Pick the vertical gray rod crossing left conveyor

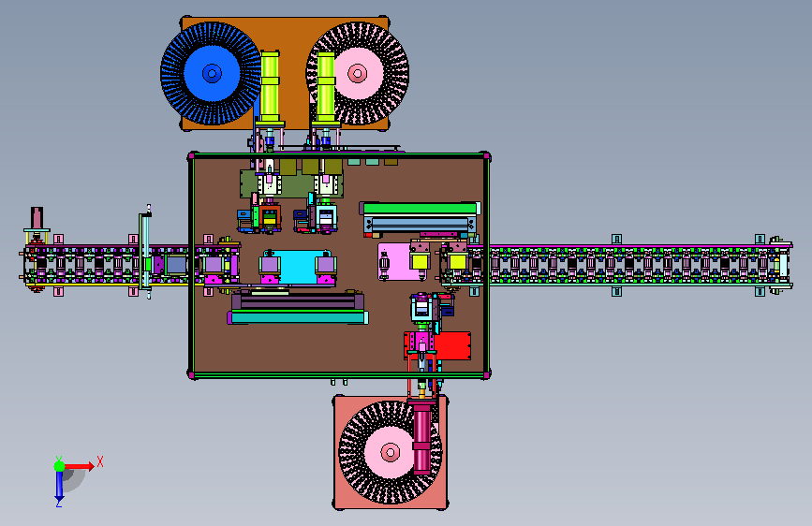click(x=145, y=252)
